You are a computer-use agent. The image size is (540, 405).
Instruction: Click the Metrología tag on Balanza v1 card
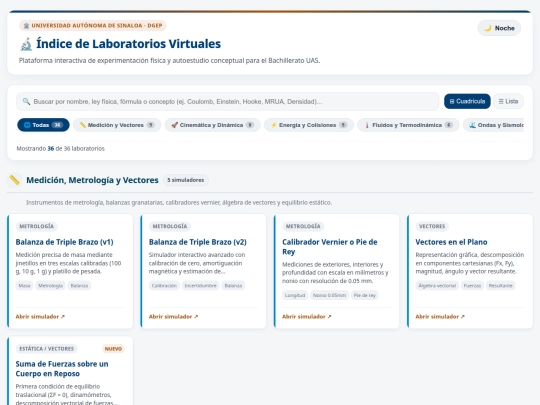click(x=51, y=285)
